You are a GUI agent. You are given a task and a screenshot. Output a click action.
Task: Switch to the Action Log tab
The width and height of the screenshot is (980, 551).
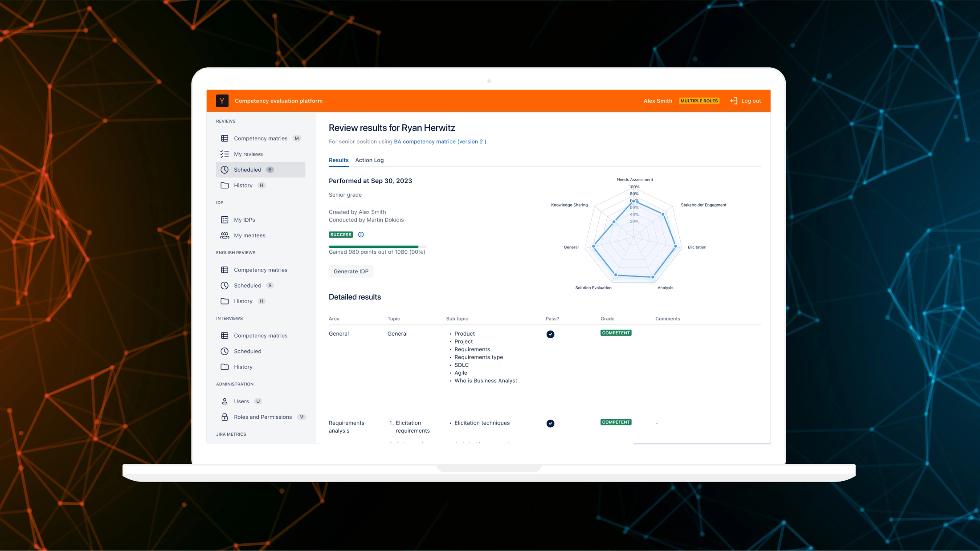point(369,160)
